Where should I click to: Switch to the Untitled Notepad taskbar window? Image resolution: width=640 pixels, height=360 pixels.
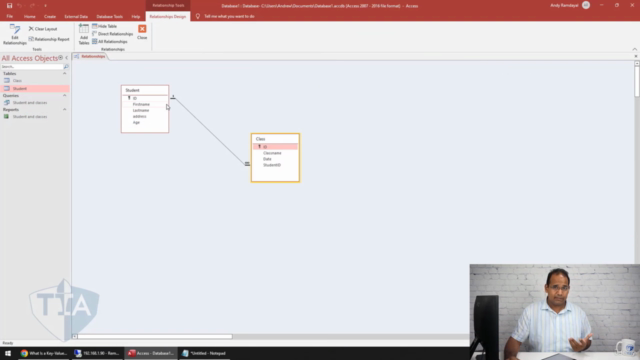pos(204,353)
